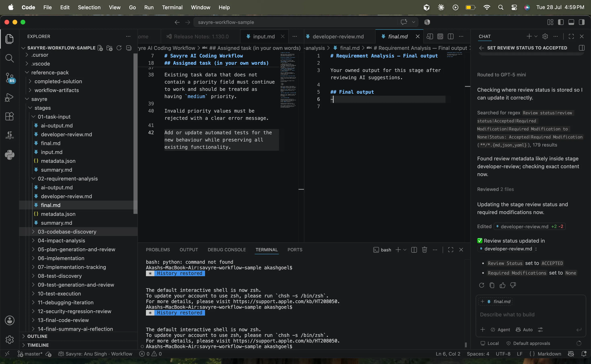Viewport: 591px width, 364px height.
Task: Collapse all folders in Explorer
Action: point(129,48)
